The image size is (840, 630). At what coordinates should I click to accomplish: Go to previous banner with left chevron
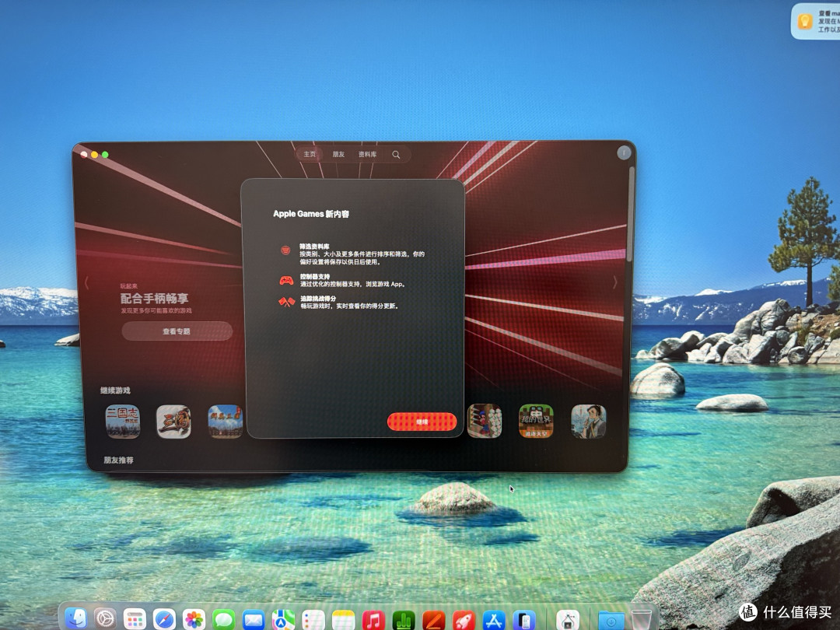87,282
